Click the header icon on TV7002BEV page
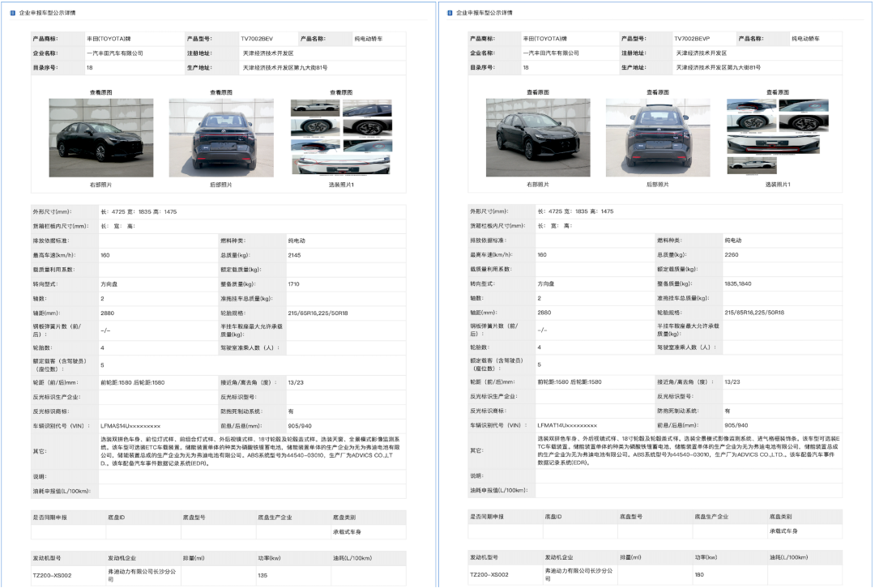Screen dimensions: 875x588 (13, 13)
